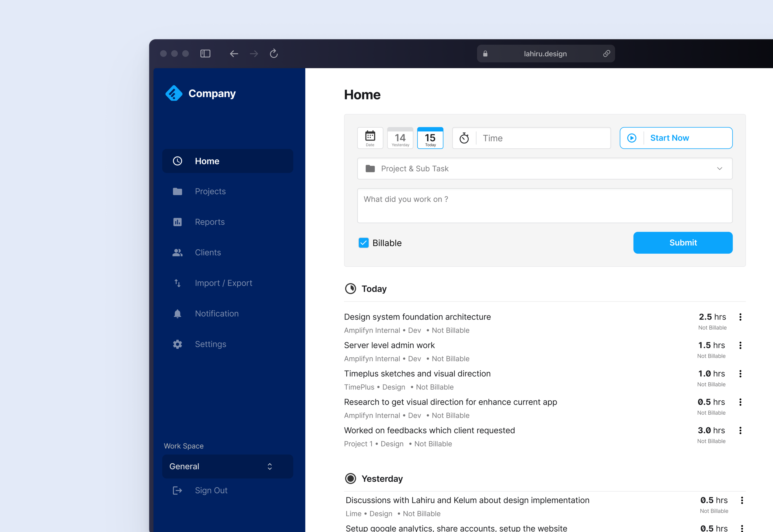Open the options menu for Server level admin work
Viewport: 773px width, 532px height.
pos(740,345)
